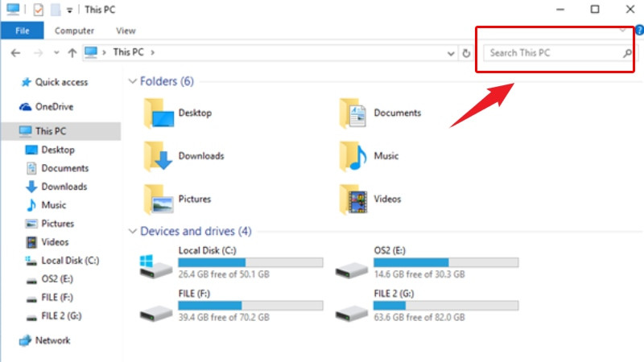Expand the breadcrumb arrow before This PC

pyautogui.click(x=105, y=52)
